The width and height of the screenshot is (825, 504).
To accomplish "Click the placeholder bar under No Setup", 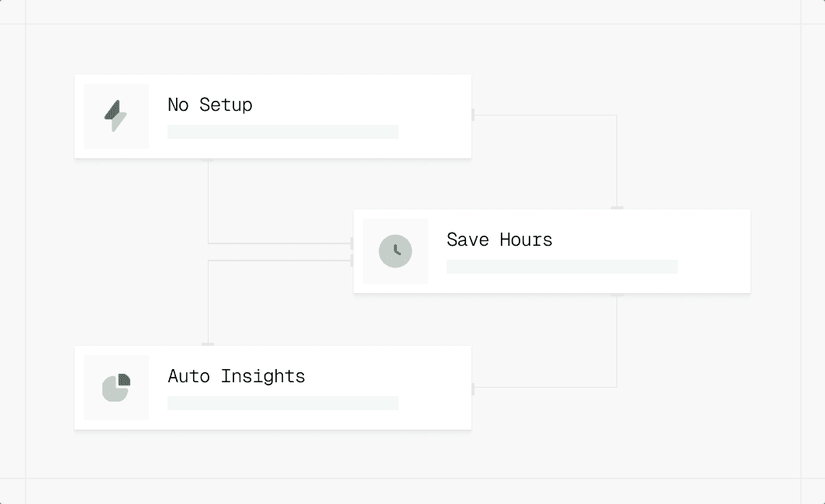I will click(x=282, y=132).
